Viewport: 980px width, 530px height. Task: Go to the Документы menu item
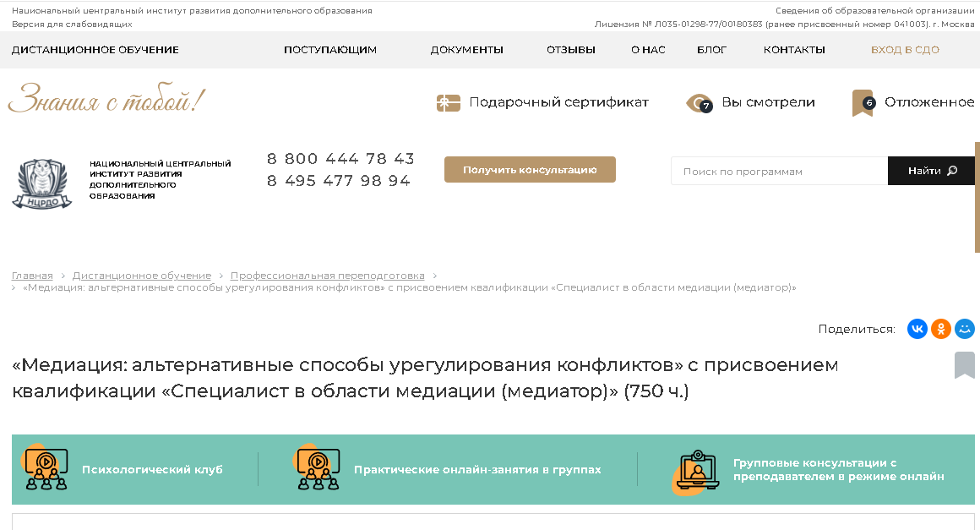point(467,50)
